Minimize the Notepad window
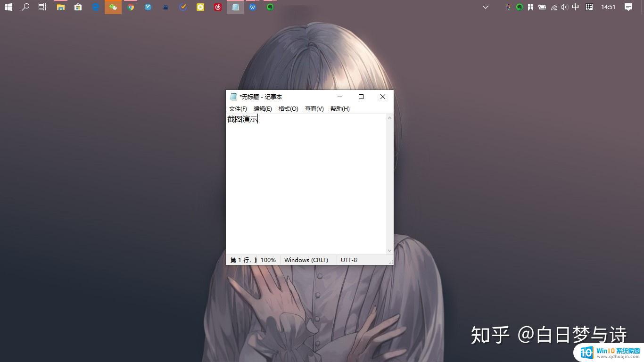The height and width of the screenshot is (362, 644). 339,97
